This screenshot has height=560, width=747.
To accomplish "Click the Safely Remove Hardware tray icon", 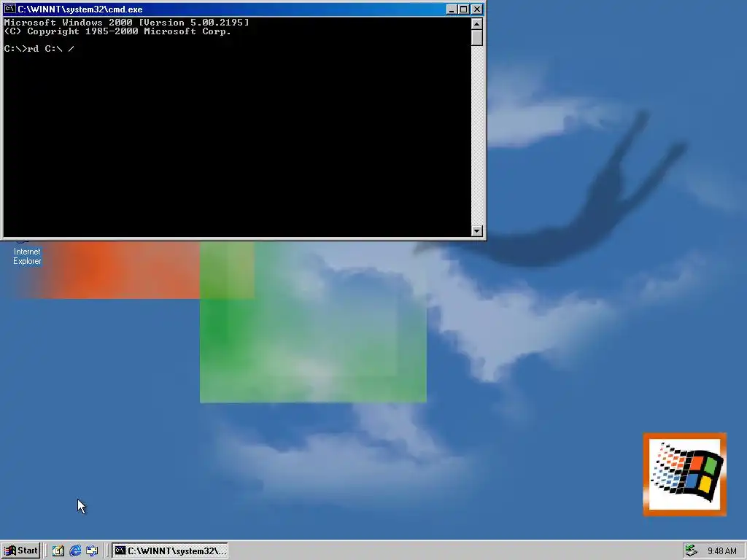I will (x=691, y=551).
